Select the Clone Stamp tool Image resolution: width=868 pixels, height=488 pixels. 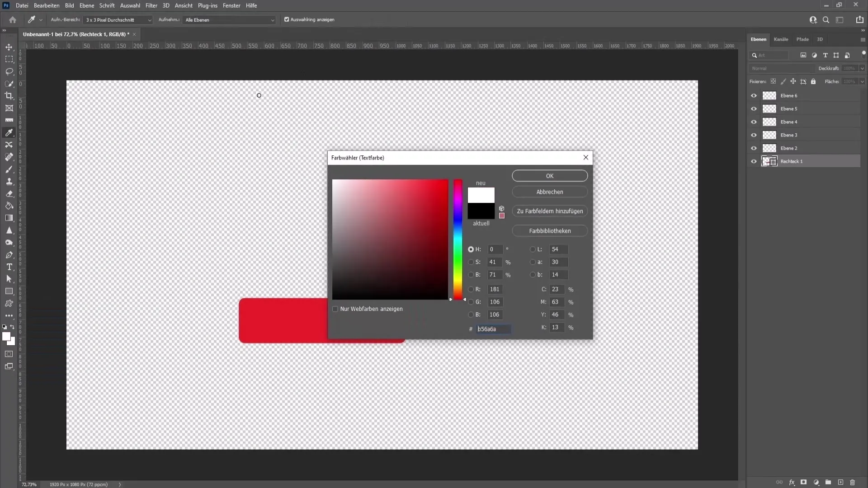(9, 181)
